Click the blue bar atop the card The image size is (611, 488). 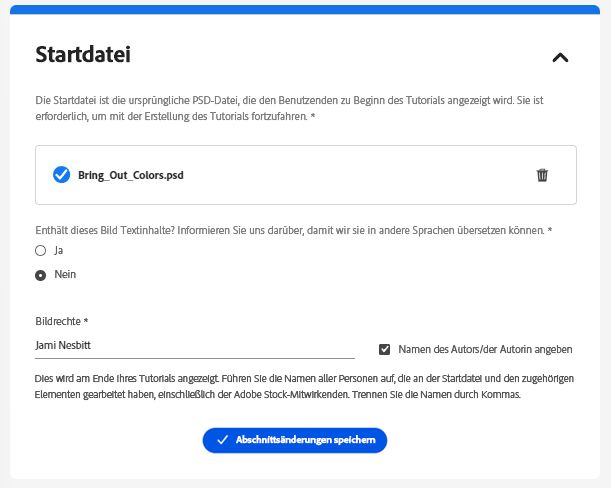click(305, 9)
